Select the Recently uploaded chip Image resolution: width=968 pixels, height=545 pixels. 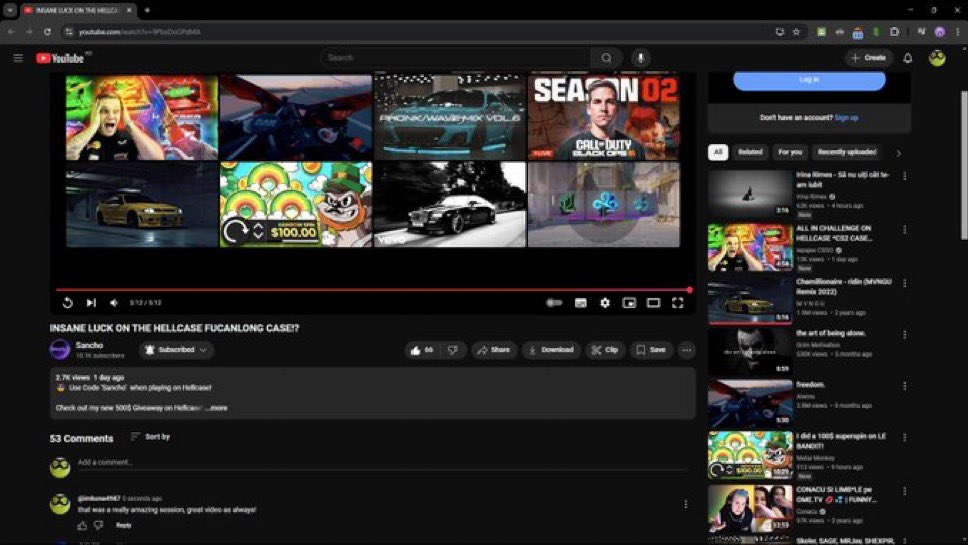(x=846, y=152)
